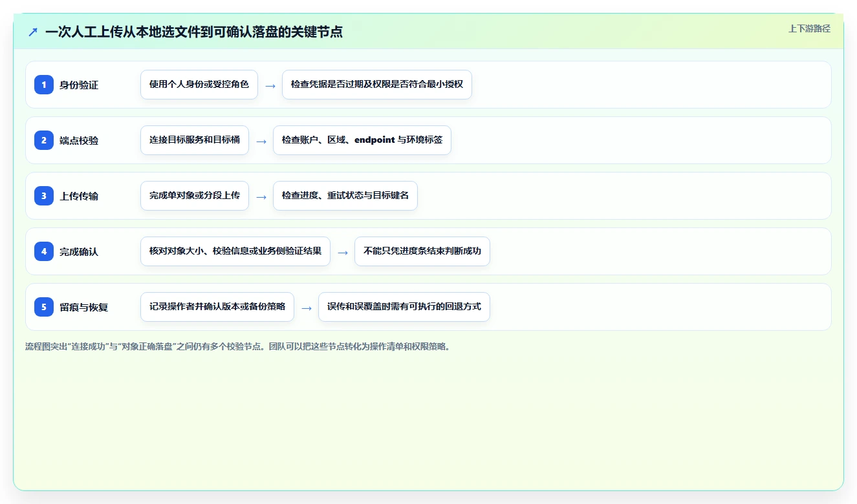Select the 连接目标服务和目标桶 box
Image resolution: width=857 pixels, height=504 pixels.
coord(195,140)
